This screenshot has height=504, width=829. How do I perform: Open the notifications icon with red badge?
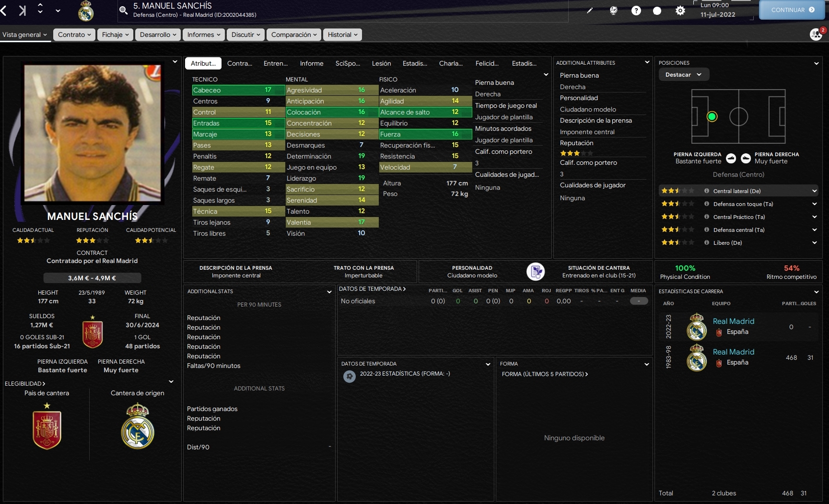pyautogui.click(x=817, y=34)
